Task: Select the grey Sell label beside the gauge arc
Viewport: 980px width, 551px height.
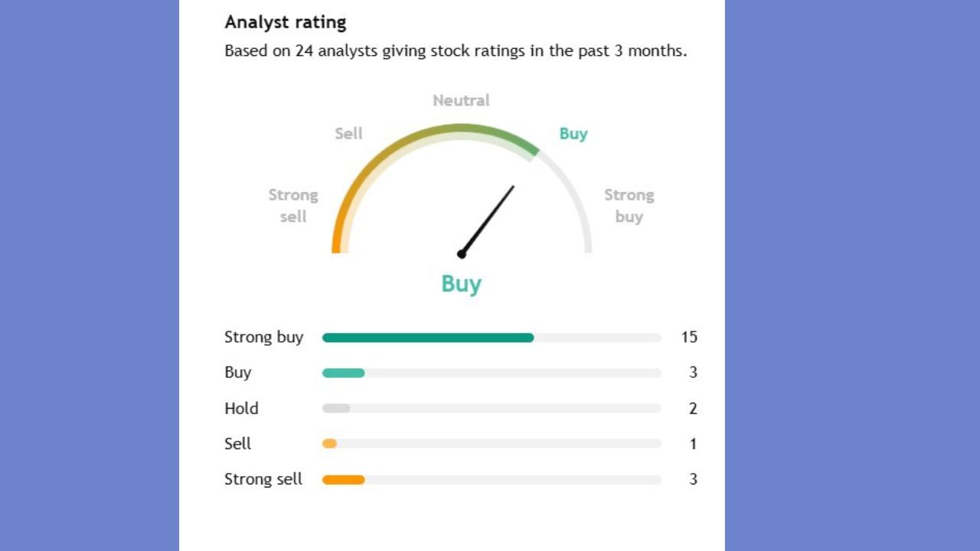Action: coord(348,134)
